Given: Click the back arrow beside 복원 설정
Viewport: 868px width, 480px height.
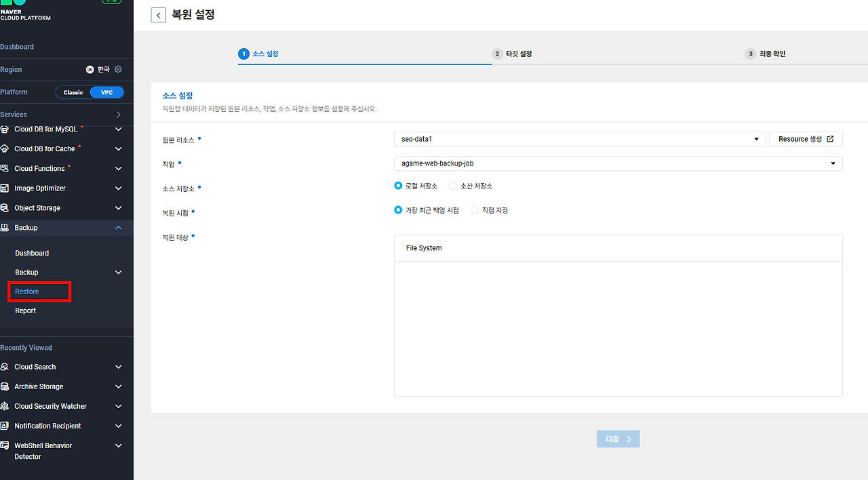Looking at the screenshot, I should tap(158, 15).
